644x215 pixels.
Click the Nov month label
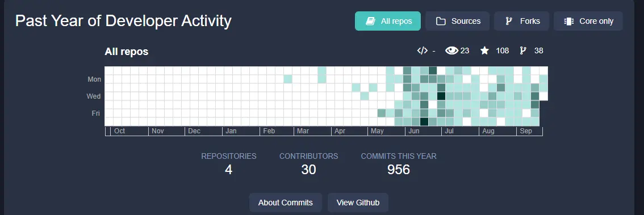pos(158,131)
